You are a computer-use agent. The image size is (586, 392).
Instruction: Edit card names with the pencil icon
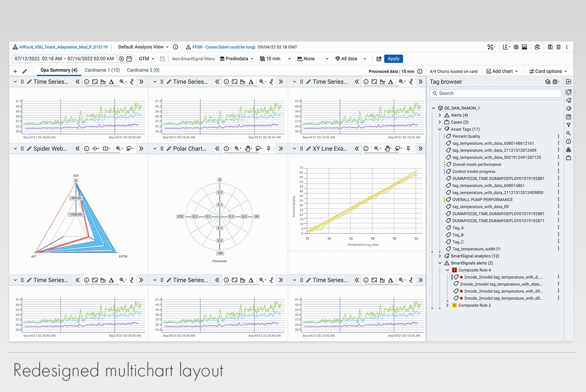pyautogui.click(x=25, y=71)
